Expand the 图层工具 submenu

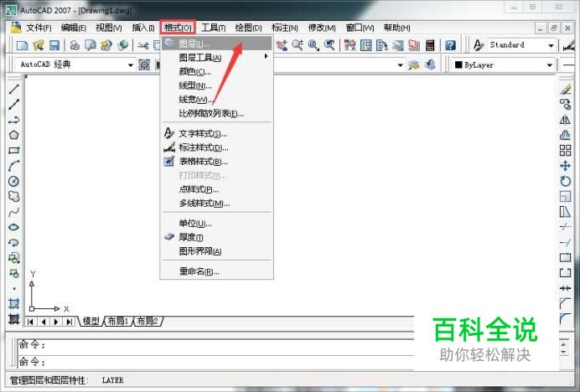[217, 57]
